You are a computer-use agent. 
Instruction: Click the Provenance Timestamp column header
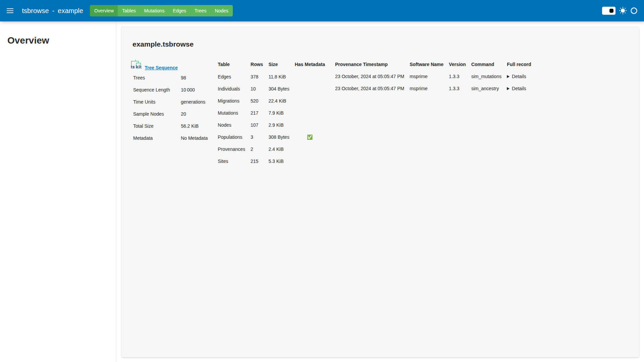(361, 64)
